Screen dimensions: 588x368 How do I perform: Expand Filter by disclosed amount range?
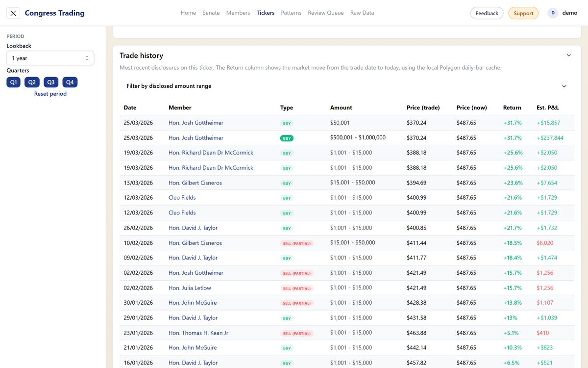(346, 86)
